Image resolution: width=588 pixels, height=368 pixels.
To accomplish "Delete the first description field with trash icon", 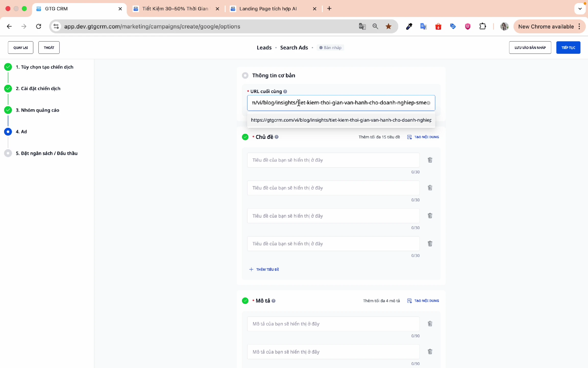I will click(430, 324).
